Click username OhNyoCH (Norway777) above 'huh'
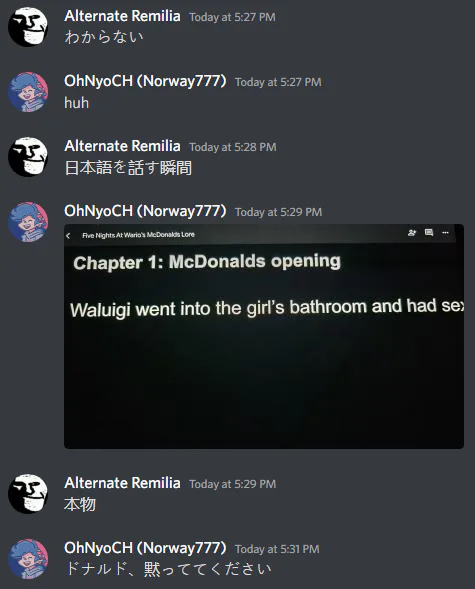Image resolution: width=475 pixels, height=589 pixels. click(x=145, y=81)
